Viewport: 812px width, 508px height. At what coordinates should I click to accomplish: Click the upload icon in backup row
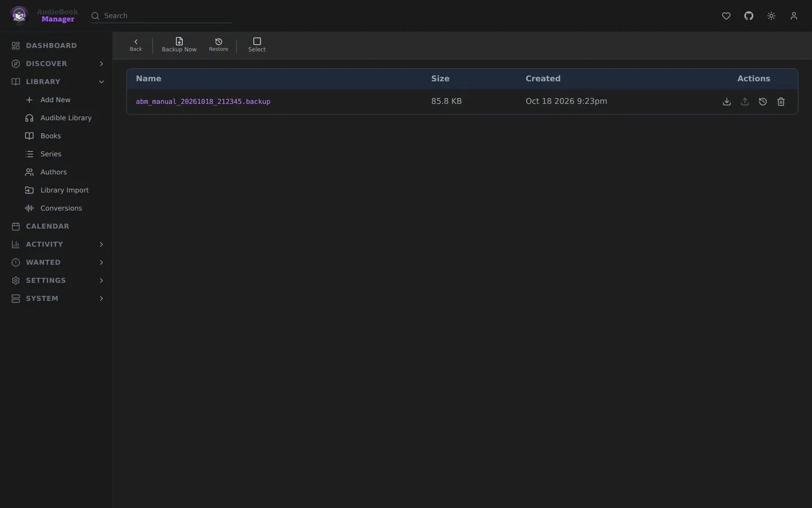click(745, 102)
